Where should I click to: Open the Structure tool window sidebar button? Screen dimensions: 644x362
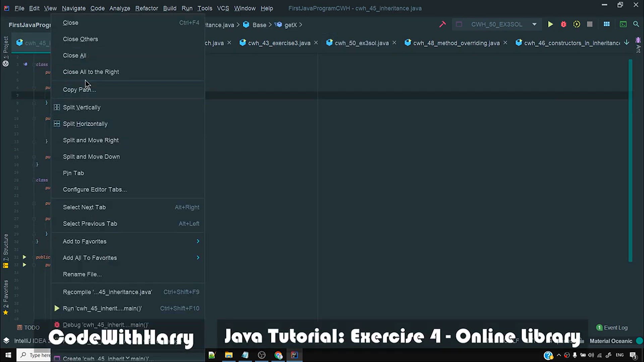(x=6, y=251)
